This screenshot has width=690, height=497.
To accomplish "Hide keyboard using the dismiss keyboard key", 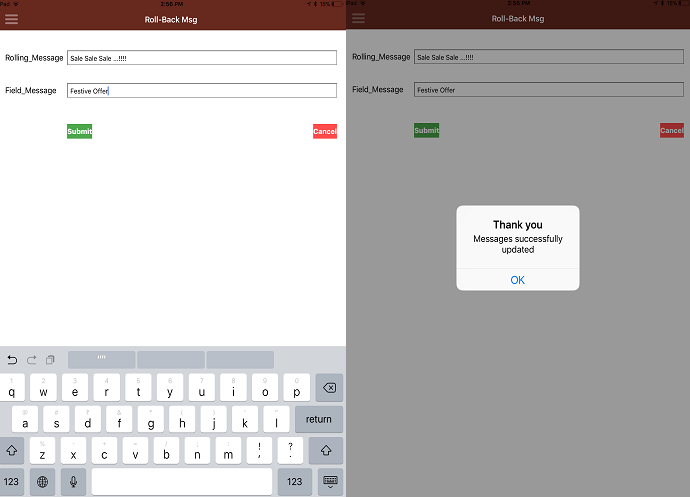I will pos(330,481).
